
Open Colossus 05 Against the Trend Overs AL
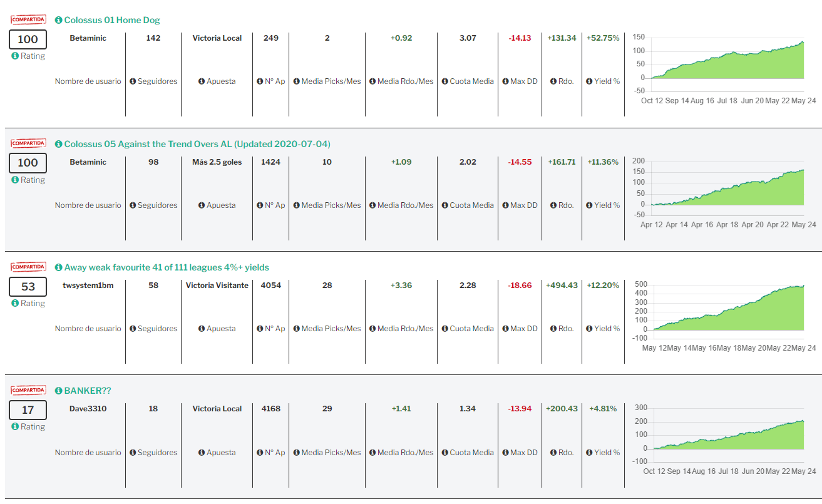197,144
